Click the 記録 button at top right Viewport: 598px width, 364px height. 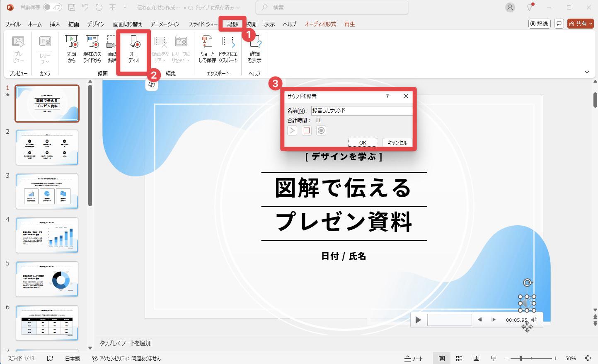[540, 24]
